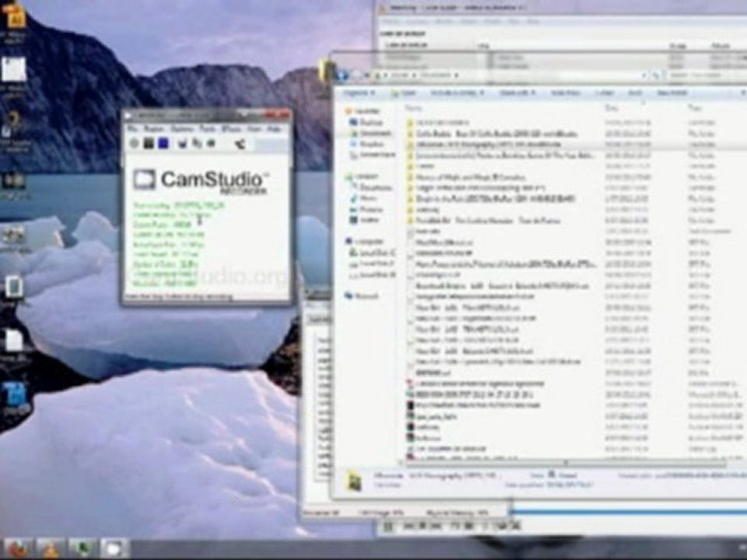Select Downloads under Favorites
Image resolution: width=747 pixels, height=560 pixels.
point(371,133)
